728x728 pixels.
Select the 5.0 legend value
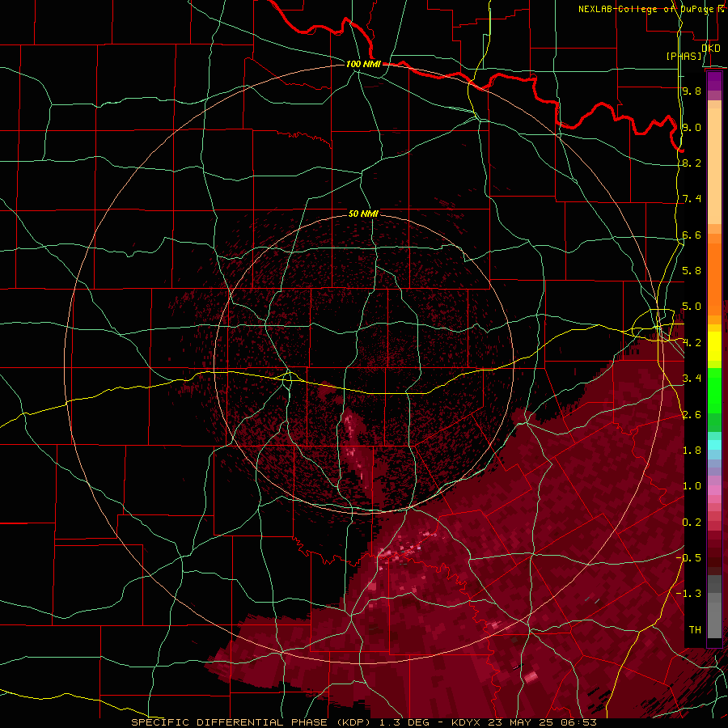coord(692,307)
